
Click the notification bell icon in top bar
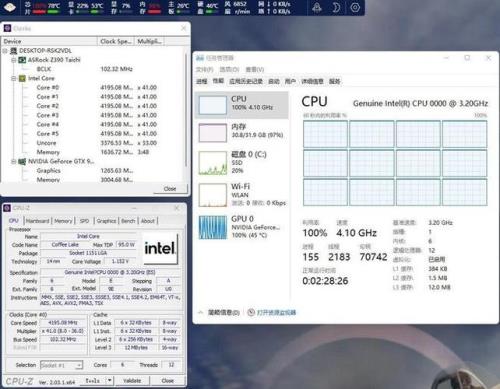coord(317,7)
